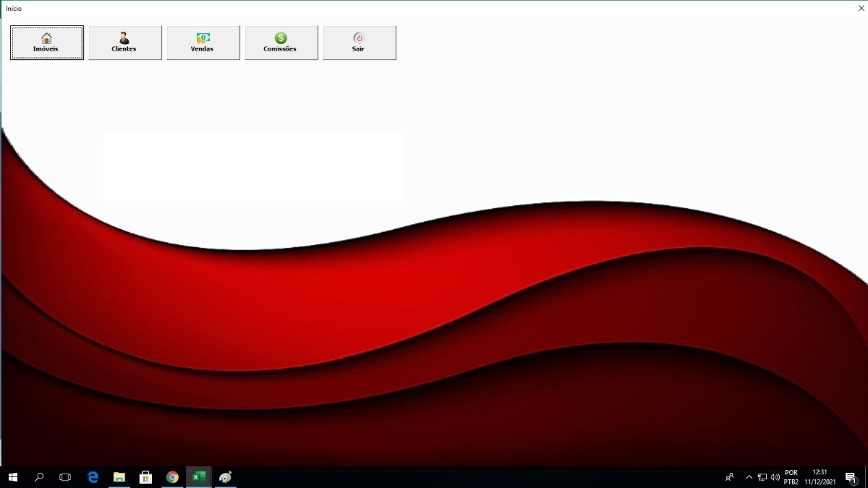Click the Clientes button

(124, 43)
